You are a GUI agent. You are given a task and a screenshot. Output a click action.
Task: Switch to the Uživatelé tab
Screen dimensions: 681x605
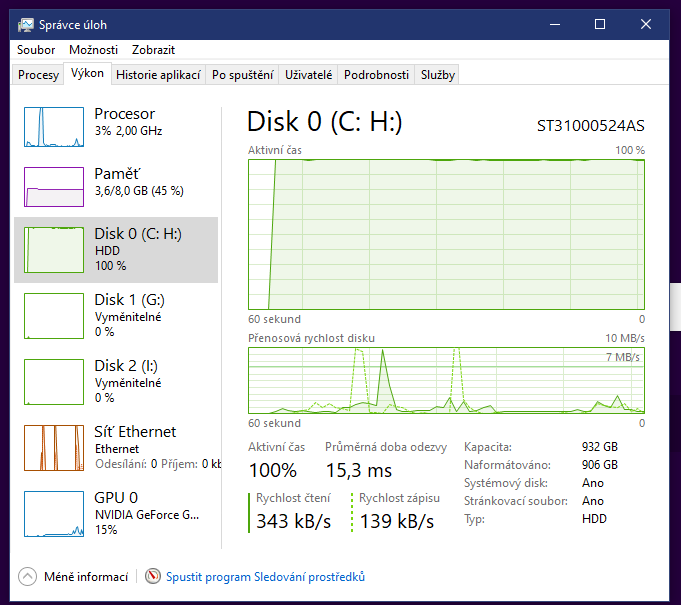click(x=308, y=75)
